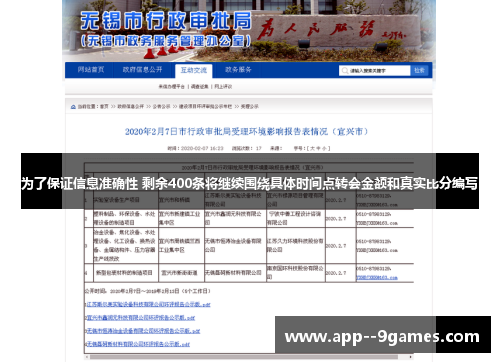The width and height of the screenshot is (500, 362).
Task: Open the second PDF link for 宜兴市鑫润元科技
Action: point(141,318)
